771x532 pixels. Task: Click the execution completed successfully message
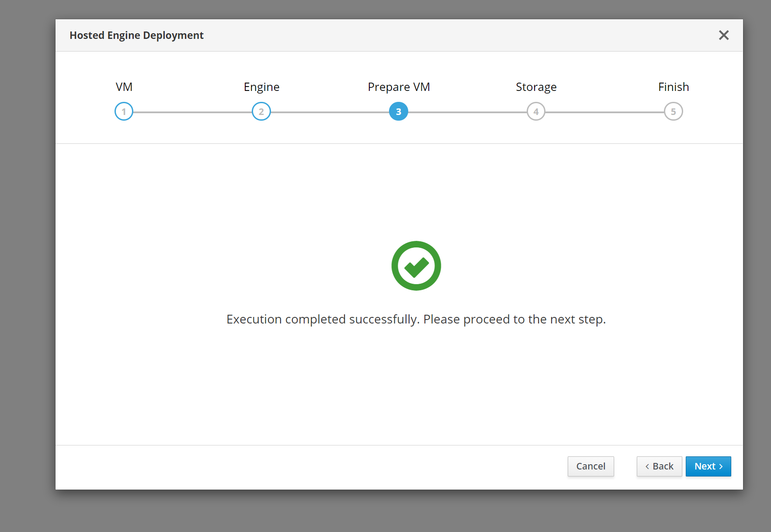(416, 320)
